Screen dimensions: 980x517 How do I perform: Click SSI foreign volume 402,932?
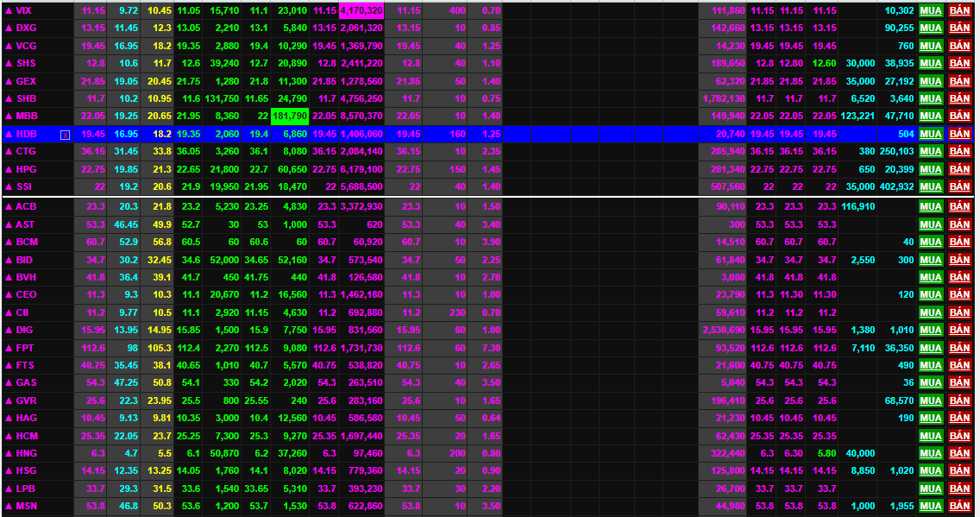[897, 187]
